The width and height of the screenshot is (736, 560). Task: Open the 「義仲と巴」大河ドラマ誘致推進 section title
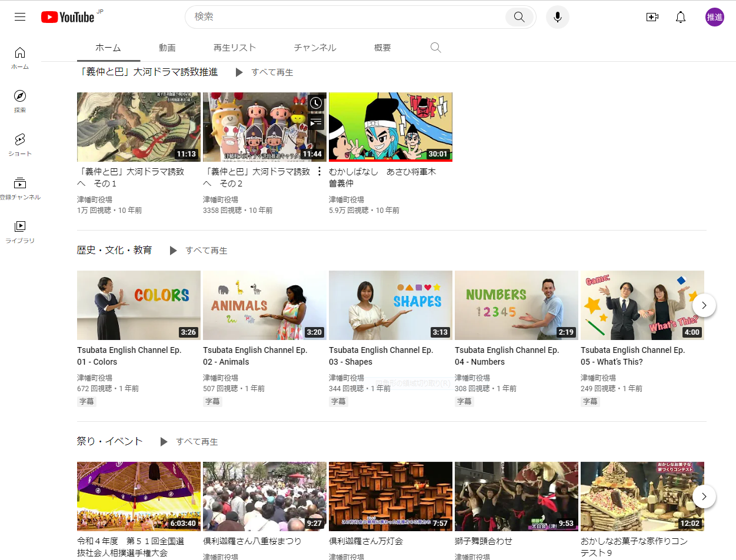click(148, 72)
